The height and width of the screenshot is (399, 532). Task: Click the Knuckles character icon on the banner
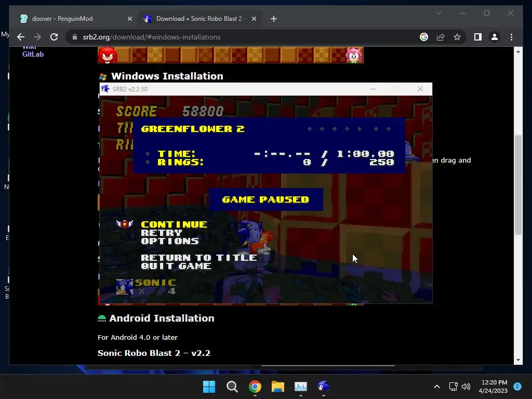point(108,55)
